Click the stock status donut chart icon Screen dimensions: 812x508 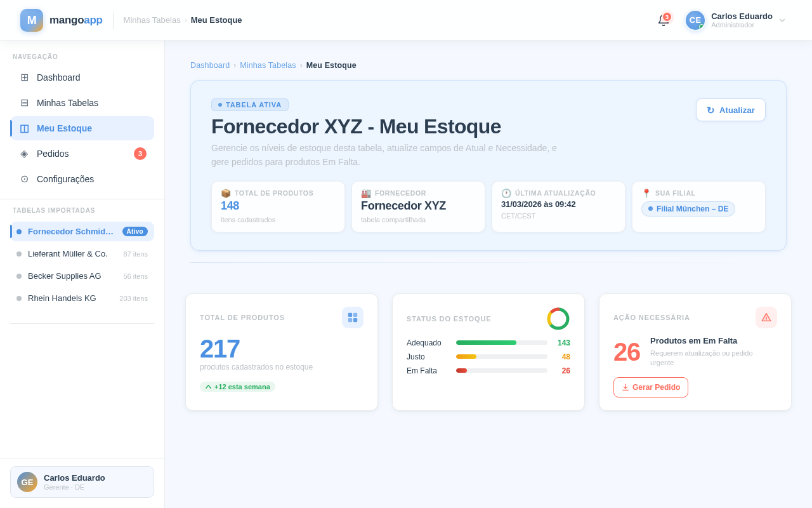tap(558, 319)
